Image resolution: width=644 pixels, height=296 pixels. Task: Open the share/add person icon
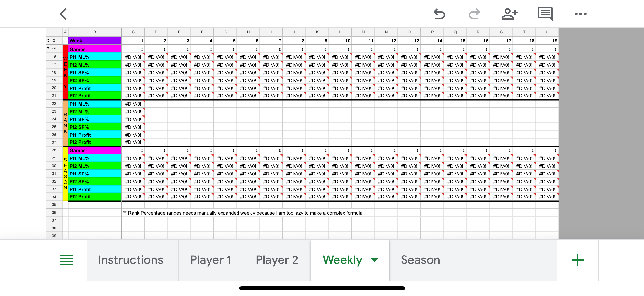510,14
